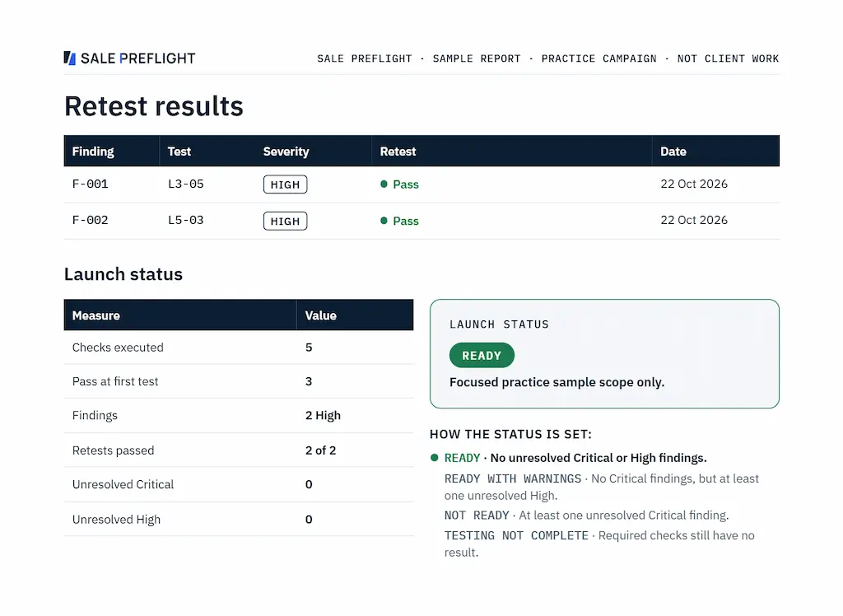
Task: Click Focused practice sample scope only text
Action: tap(557, 382)
